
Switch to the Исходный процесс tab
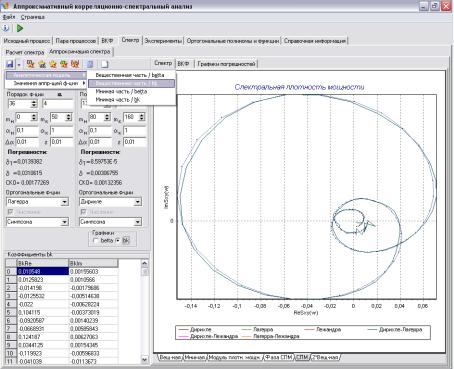pyautogui.click(x=27, y=41)
